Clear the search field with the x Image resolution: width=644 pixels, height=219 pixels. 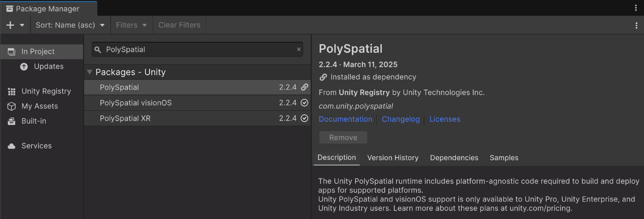click(299, 50)
